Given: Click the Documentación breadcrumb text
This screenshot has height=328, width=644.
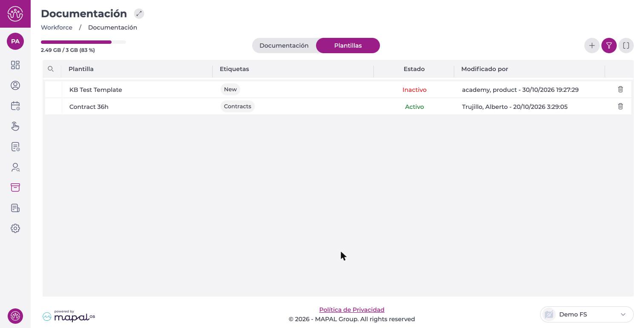Looking at the screenshot, I should click(x=112, y=27).
